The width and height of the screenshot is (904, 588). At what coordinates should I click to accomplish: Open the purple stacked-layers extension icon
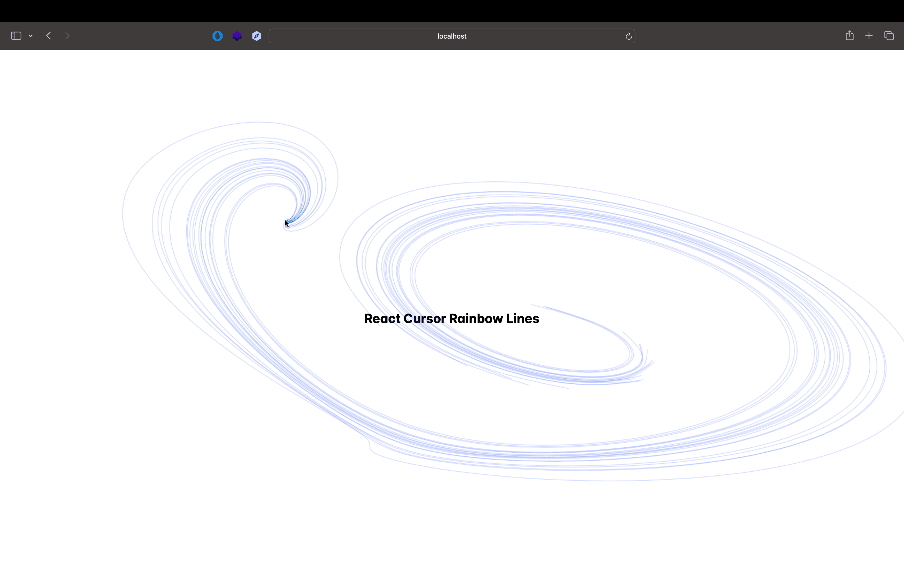pos(237,36)
